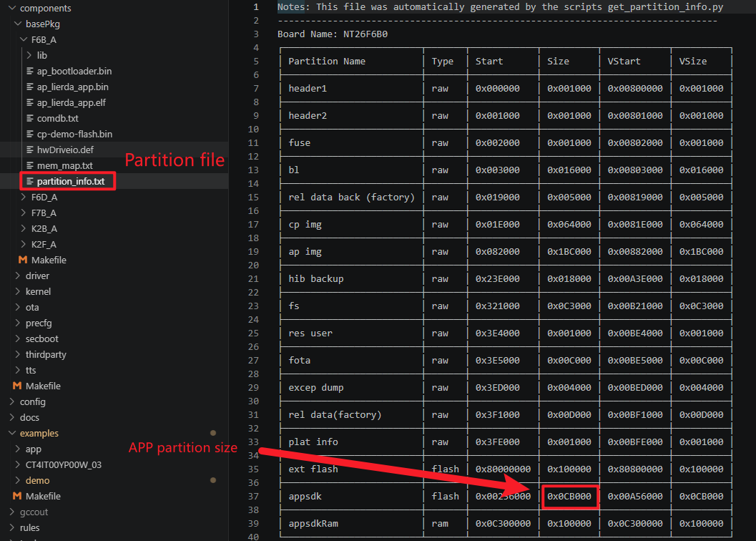
Task: Click the ap_lierda_app.elf file icon
Action: 30,102
